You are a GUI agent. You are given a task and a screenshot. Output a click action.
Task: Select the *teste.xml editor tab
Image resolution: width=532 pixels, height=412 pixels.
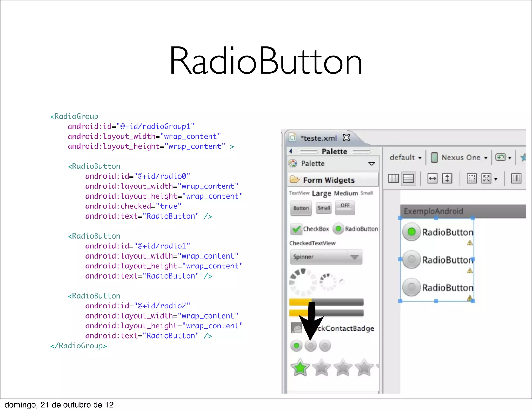click(x=319, y=138)
